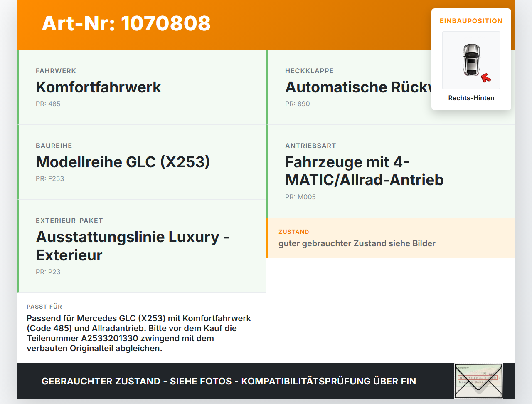Click the car installation position image
This screenshot has height=404, width=532.
pos(471,60)
